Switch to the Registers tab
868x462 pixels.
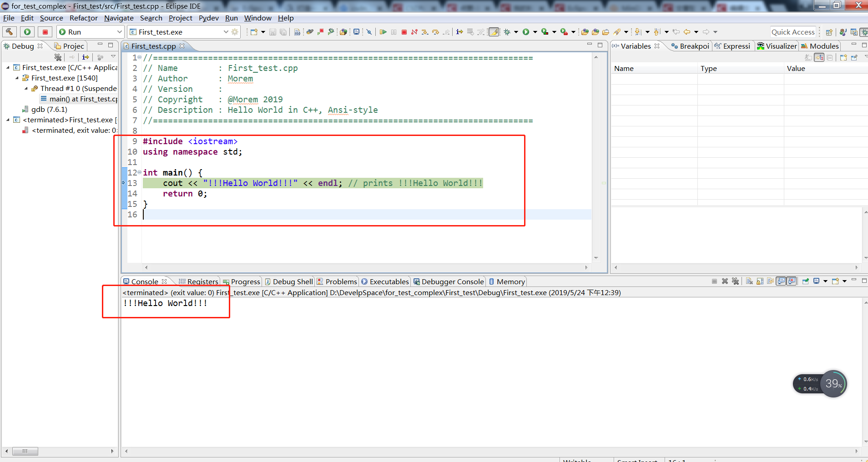[x=202, y=281]
